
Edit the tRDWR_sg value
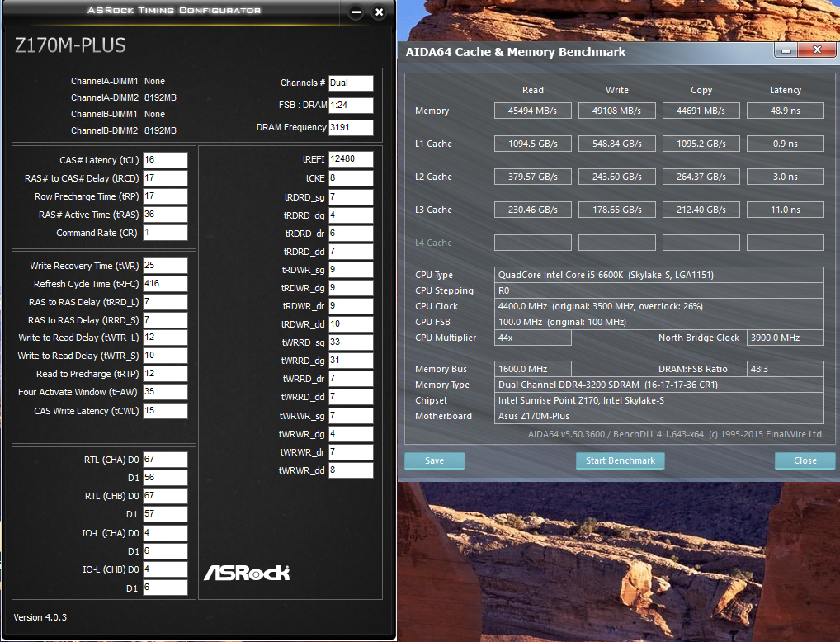pos(351,270)
